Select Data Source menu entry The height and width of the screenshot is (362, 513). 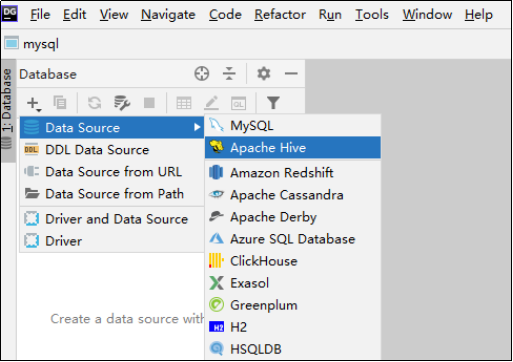112,128
